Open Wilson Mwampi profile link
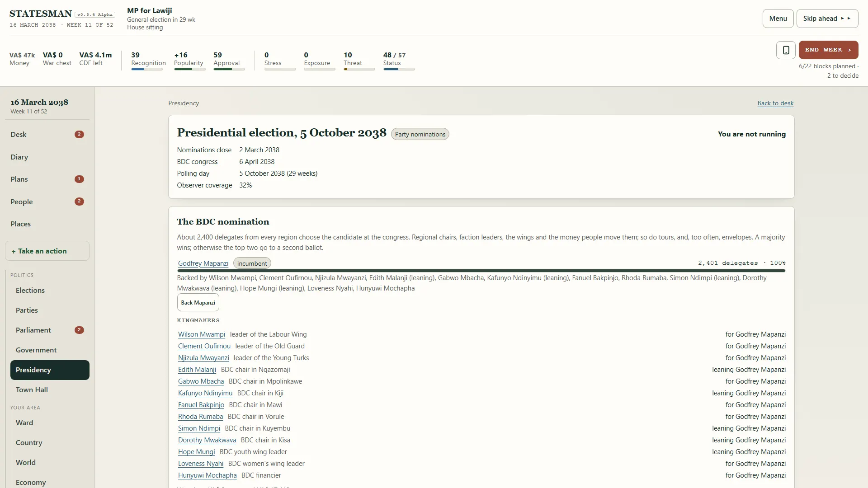 [202, 334]
